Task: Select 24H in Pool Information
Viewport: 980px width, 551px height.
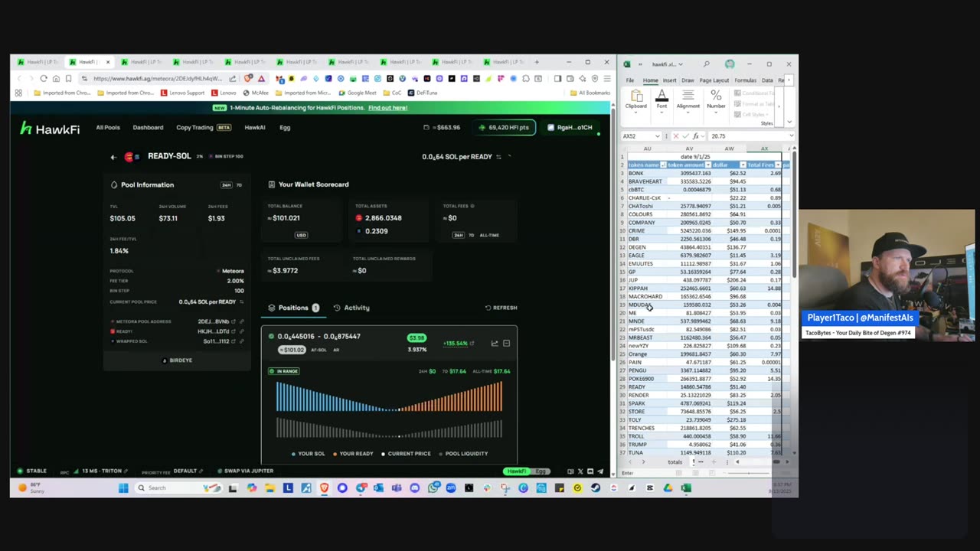Action: click(x=226, y=185)
